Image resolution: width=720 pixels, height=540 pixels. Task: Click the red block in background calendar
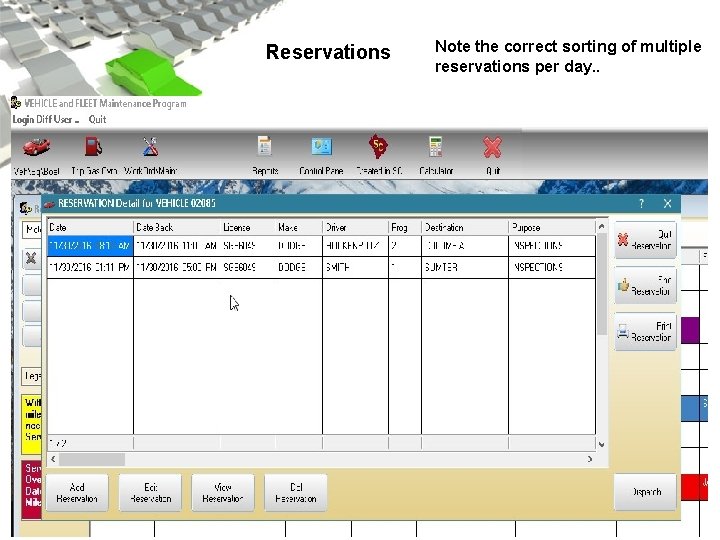click(x=694, y=487)
